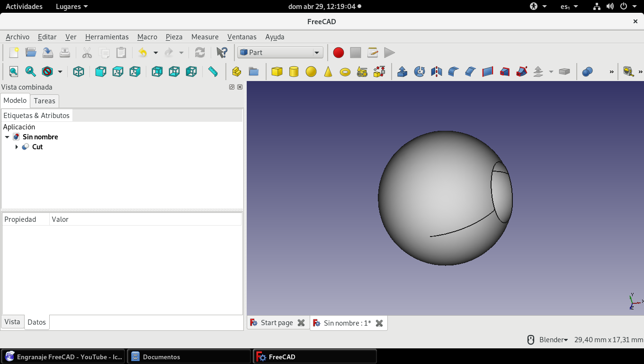Open the Lugares menu in top bar
644x364 pixels.
[72, 6]
